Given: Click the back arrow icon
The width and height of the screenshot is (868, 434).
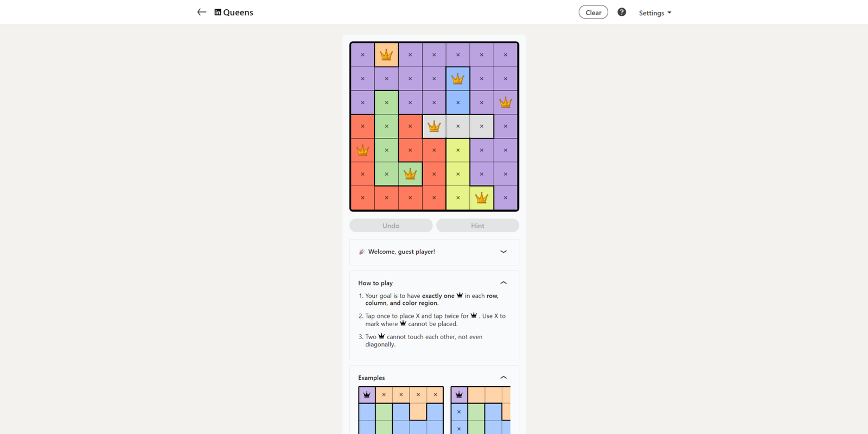Looking at the screenshot, I should pos(202,12).
